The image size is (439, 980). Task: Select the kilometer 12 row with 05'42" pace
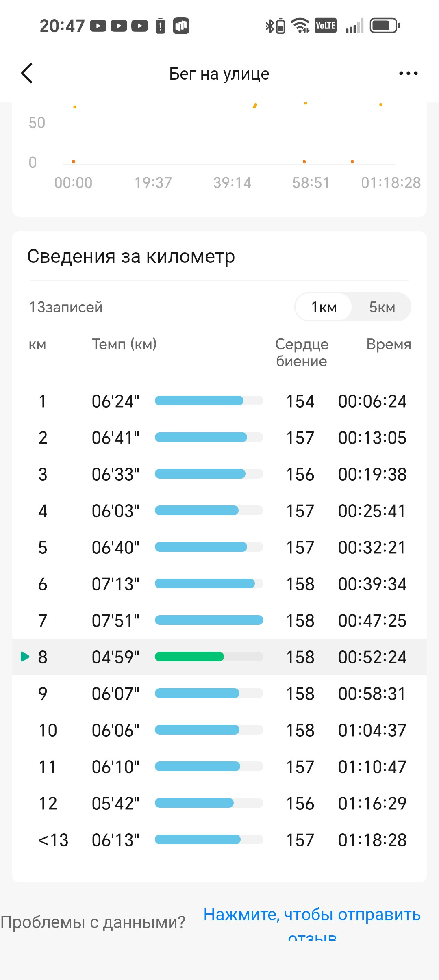[x=219, y=803]
